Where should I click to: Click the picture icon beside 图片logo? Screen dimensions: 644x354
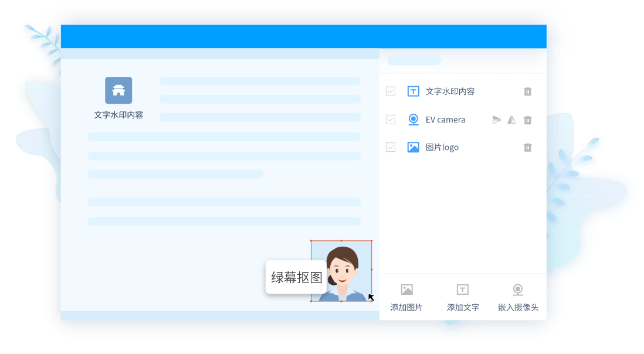413,147
